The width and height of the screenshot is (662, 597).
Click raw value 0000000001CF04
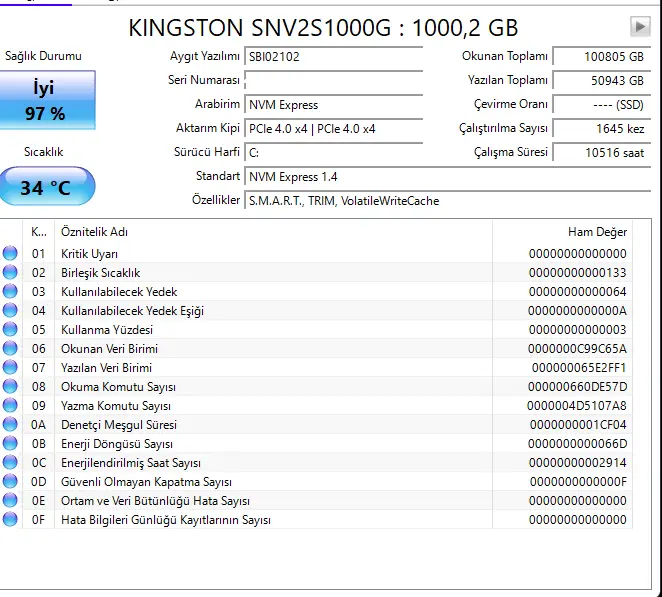click(578, 425)
